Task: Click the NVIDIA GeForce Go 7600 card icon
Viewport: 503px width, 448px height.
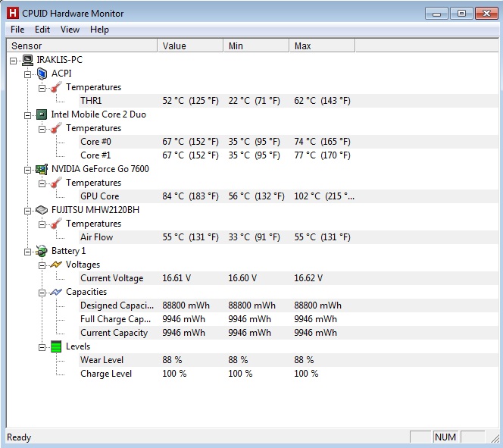Action: 42,169
